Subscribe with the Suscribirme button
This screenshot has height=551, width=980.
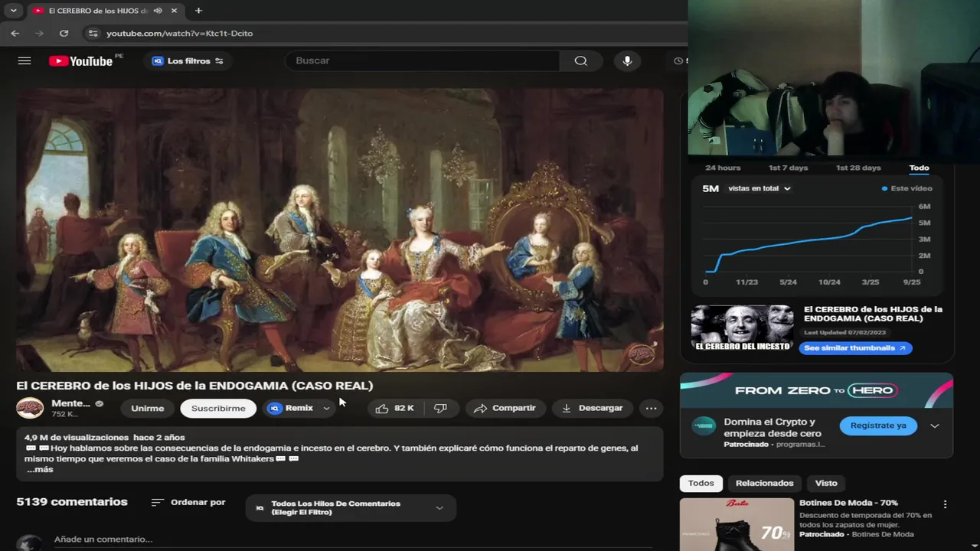218,408
